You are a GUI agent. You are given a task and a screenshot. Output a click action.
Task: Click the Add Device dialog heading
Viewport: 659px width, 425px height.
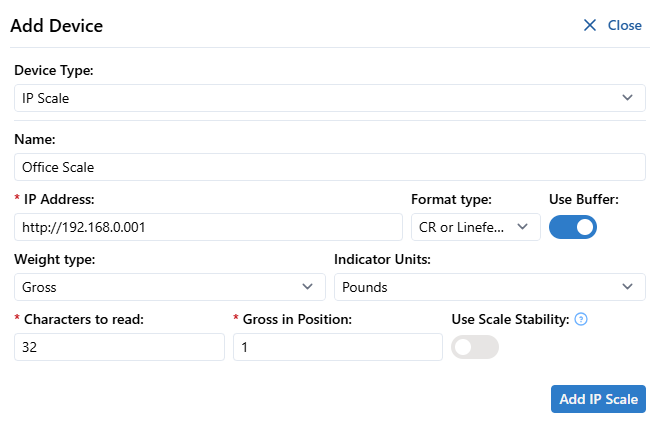[x=57, y=25]
